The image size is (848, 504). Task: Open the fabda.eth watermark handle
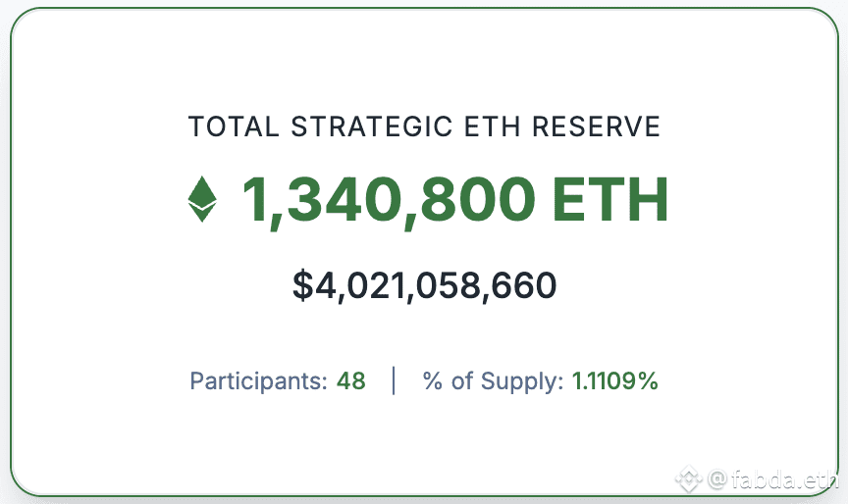click(784, 479)
